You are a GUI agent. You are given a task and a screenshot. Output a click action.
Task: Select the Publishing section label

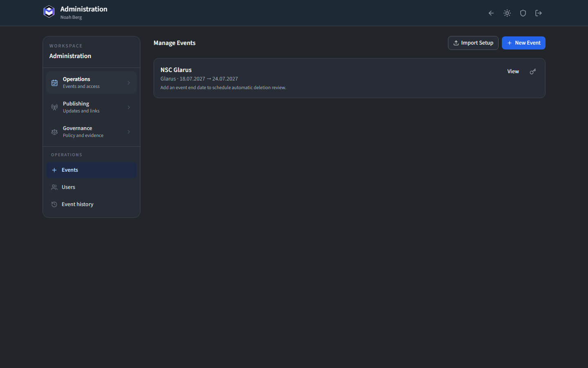click(76, 104)
